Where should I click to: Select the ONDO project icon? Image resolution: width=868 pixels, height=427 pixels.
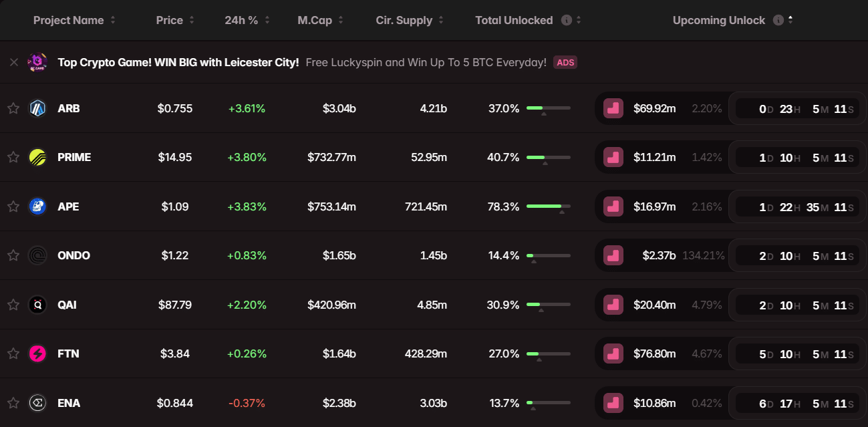(38, 255)
